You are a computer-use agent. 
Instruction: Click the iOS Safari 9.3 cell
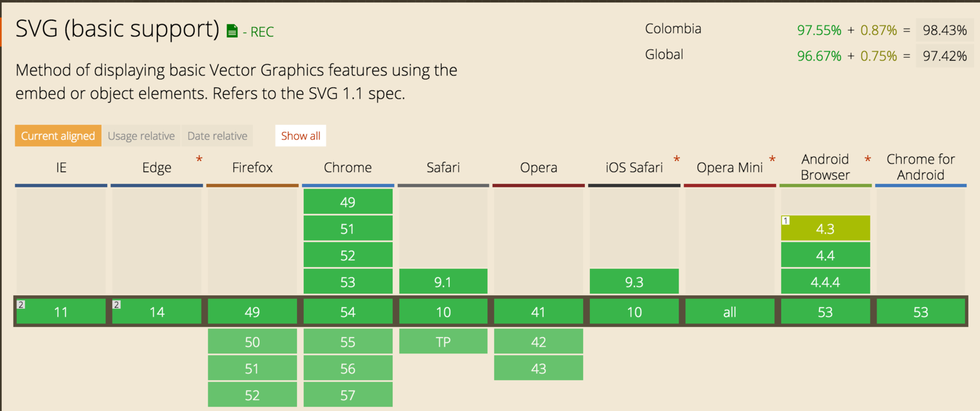[634, 282]
